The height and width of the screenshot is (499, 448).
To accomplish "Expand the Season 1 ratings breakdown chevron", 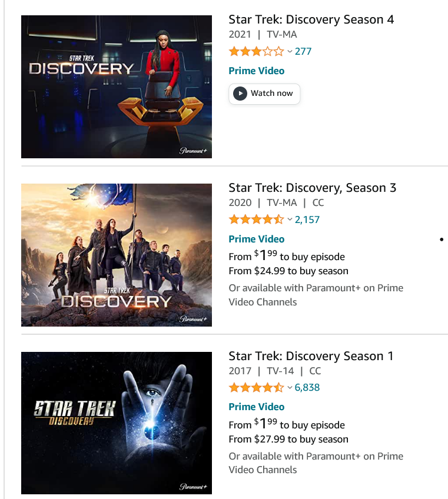I will pyautogui.click(x=290, y=388).
